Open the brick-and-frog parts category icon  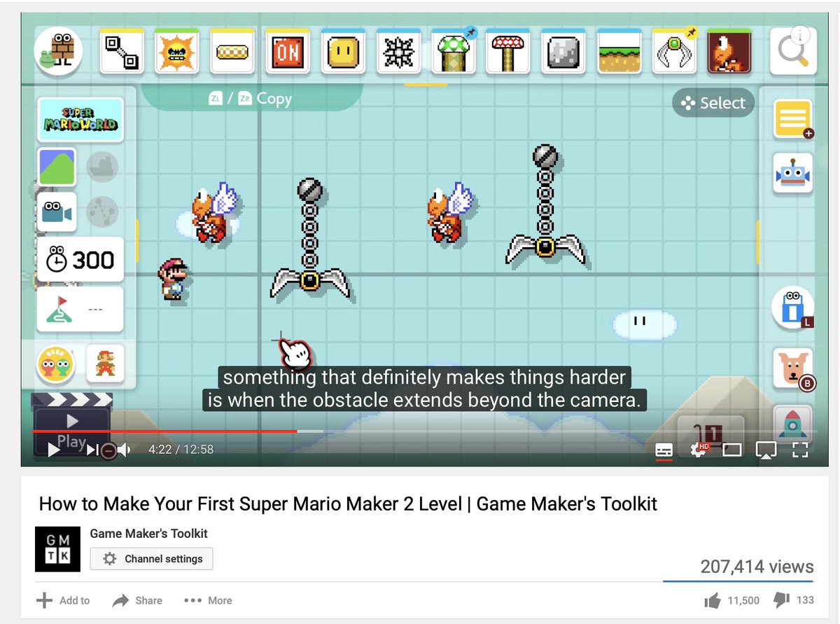(x=58, y=51)
